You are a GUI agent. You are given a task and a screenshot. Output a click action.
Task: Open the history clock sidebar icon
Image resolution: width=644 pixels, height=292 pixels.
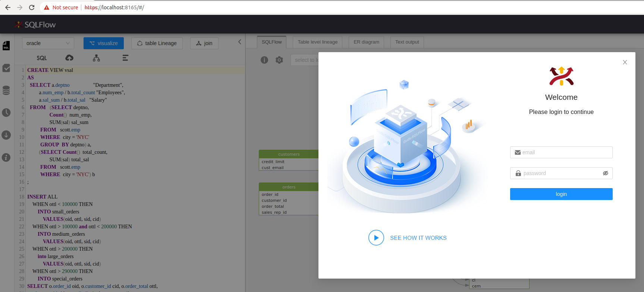pyautogui.click(x=6, y=112)
